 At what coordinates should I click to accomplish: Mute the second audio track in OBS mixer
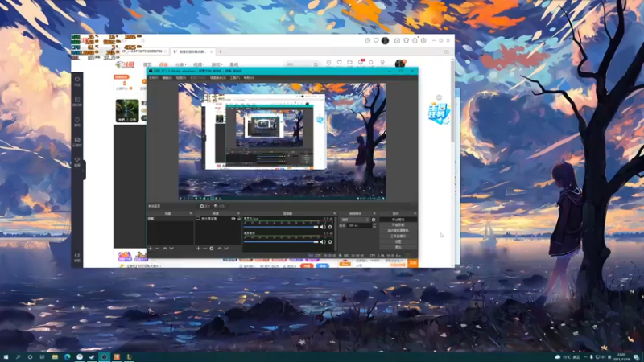point(323,242)
